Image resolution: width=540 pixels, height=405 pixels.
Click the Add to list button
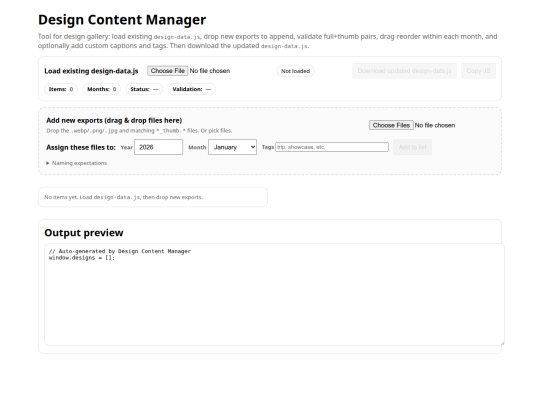click(x=412, y=147)
